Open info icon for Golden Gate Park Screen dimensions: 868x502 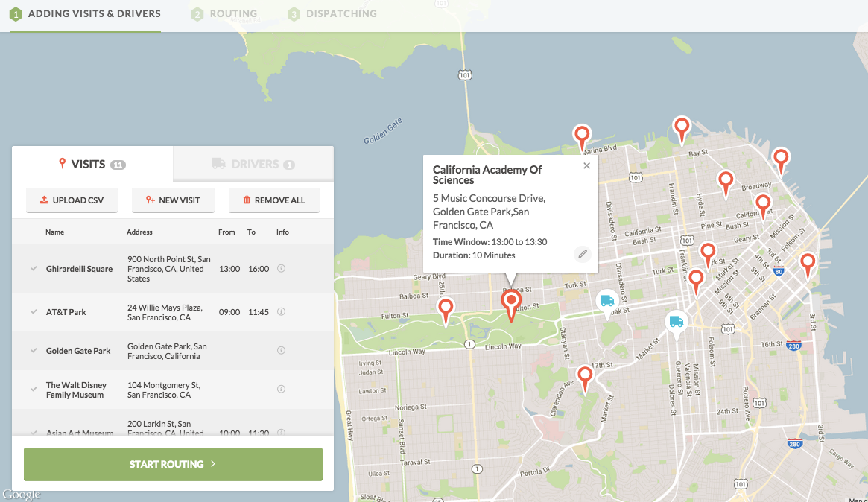281,350
